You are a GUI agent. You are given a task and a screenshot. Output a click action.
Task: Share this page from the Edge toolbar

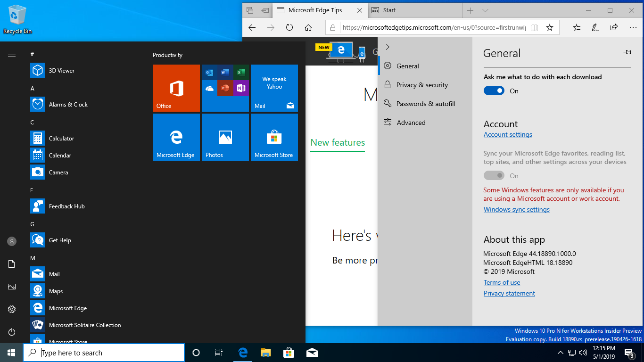click(614, 28)
